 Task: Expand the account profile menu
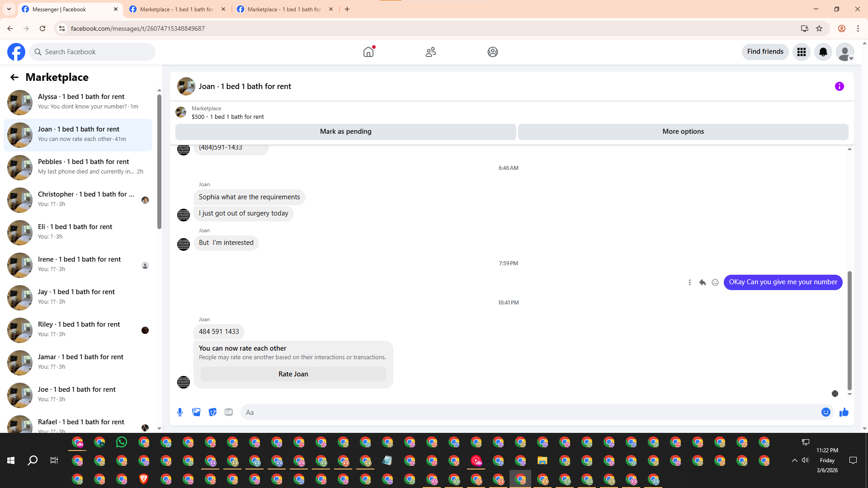[844, 52]
